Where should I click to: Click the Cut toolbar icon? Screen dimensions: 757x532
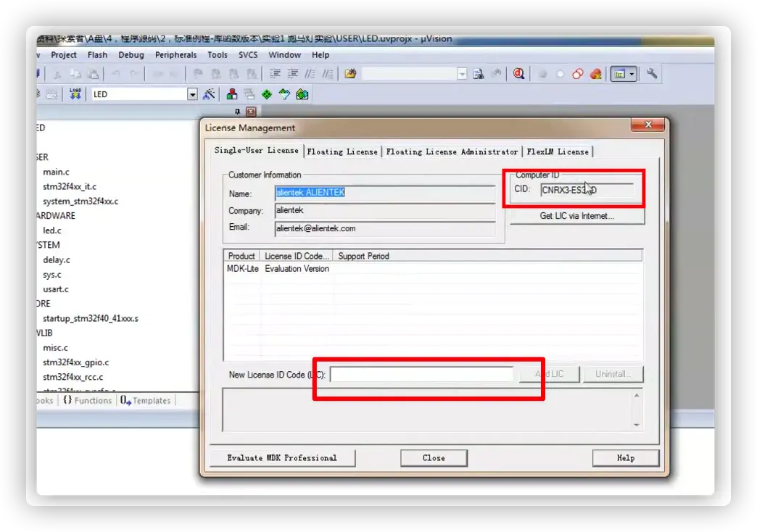pos(57,75)
